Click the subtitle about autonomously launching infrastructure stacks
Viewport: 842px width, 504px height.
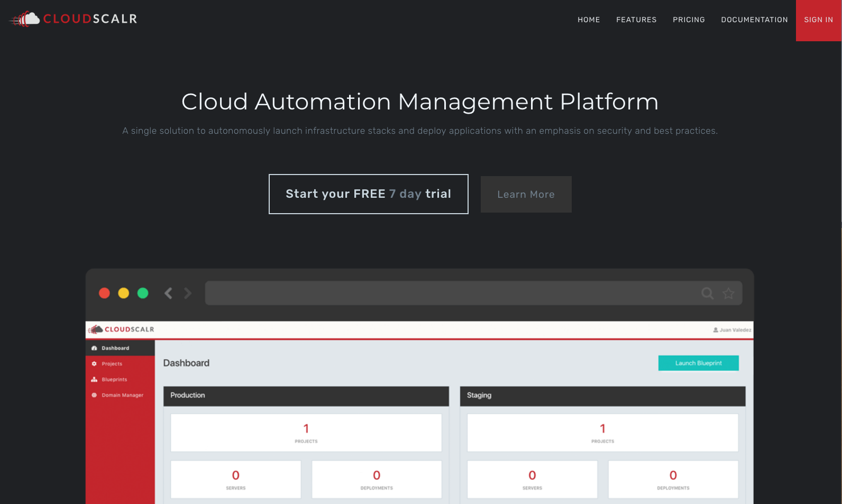tap(420, 131)
